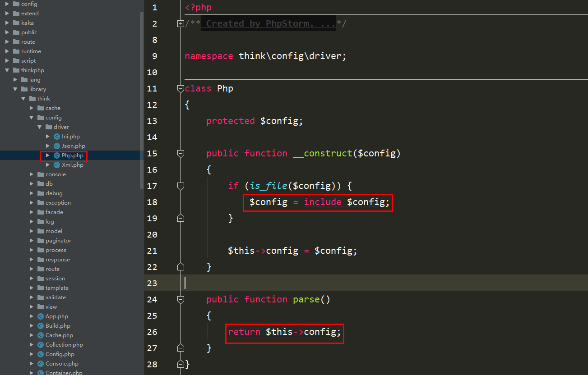
Task: Select the extend folder
Action: pyautogui.click(x=30, y=14)
